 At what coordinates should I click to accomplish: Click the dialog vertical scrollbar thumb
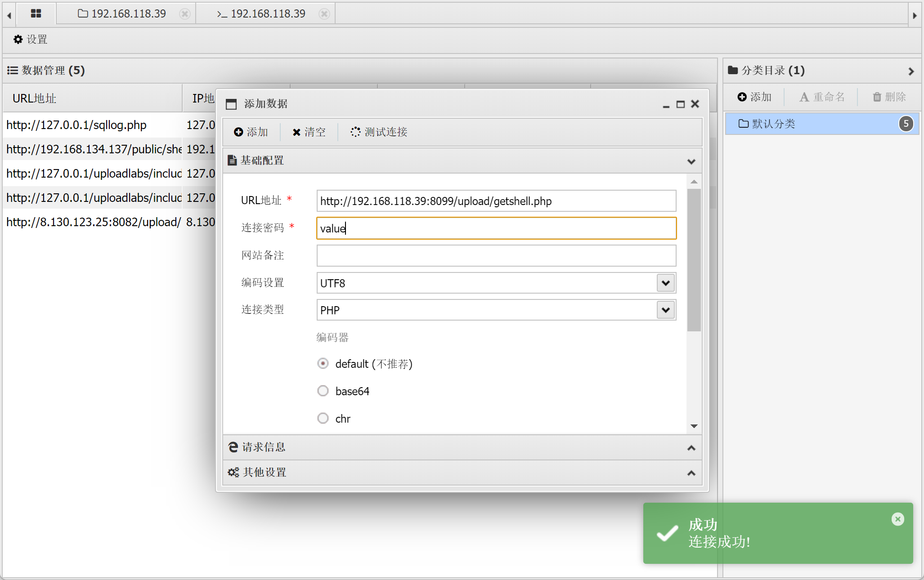pyautogui.click(x=694, y=260)
